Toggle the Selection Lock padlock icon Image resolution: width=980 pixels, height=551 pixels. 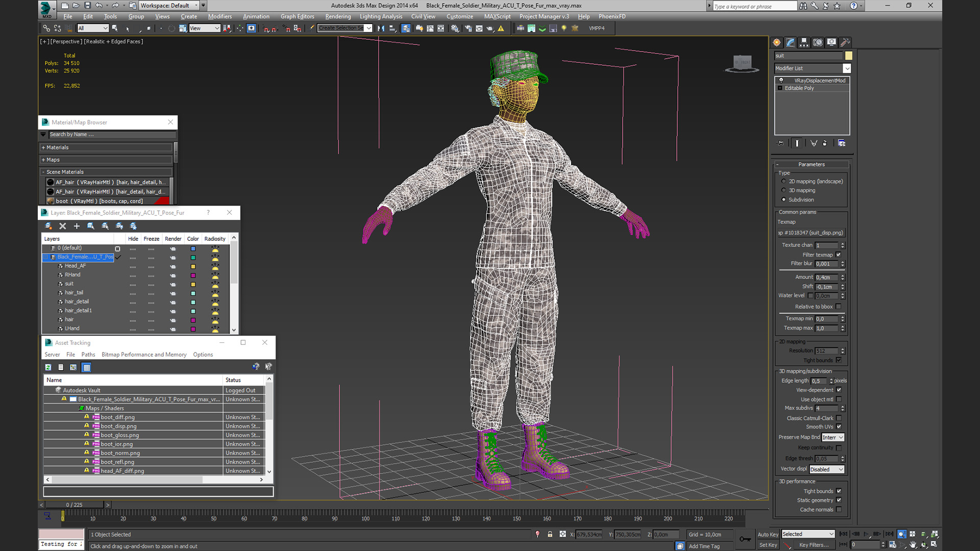(x=550, y=534)
